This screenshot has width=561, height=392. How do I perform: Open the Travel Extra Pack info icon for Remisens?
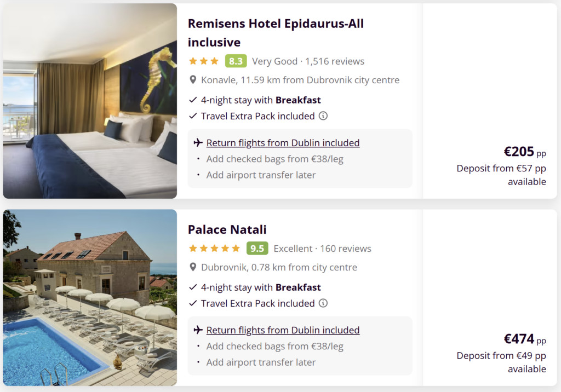pyautogui.click(x=322, y=116)
